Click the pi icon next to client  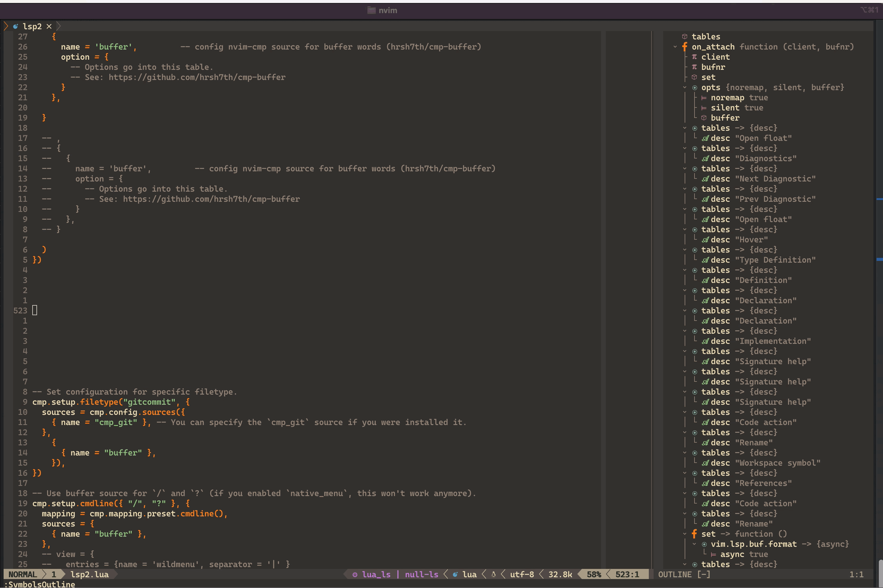pyautogui.click(x=694, y=57)
